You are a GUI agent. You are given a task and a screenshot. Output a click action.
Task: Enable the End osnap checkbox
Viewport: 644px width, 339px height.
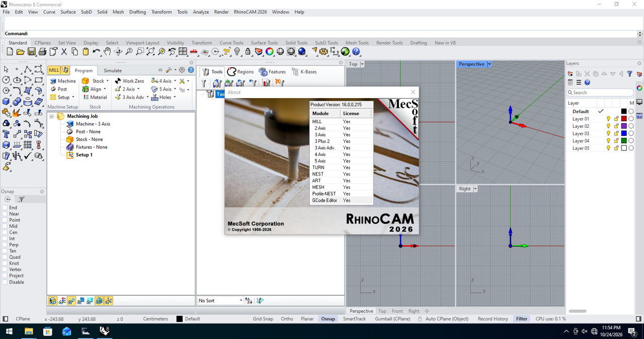5,207
